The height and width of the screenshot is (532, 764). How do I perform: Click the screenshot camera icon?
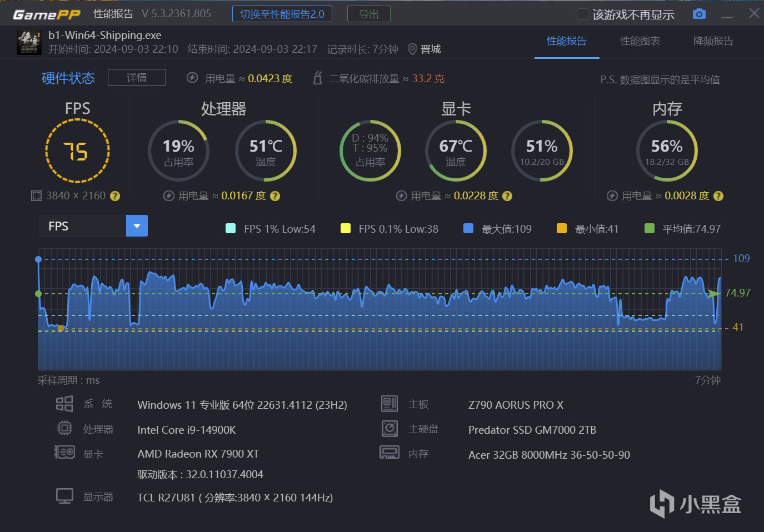tap(699, 14)
